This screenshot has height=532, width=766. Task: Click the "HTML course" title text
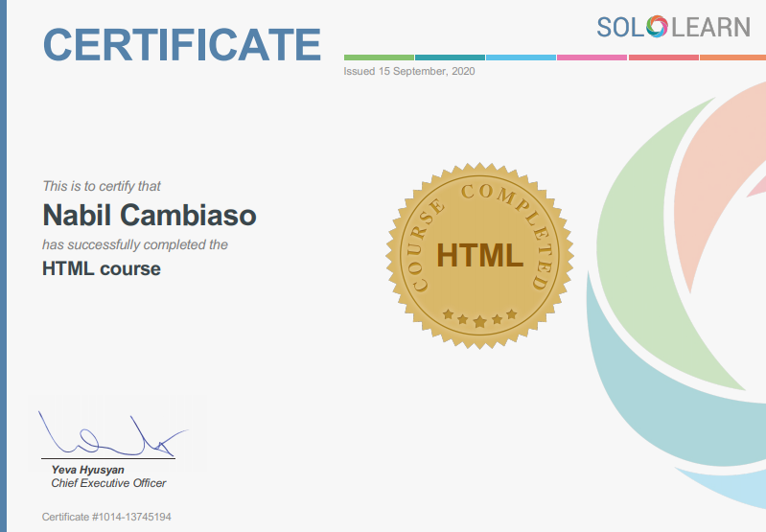102,268
